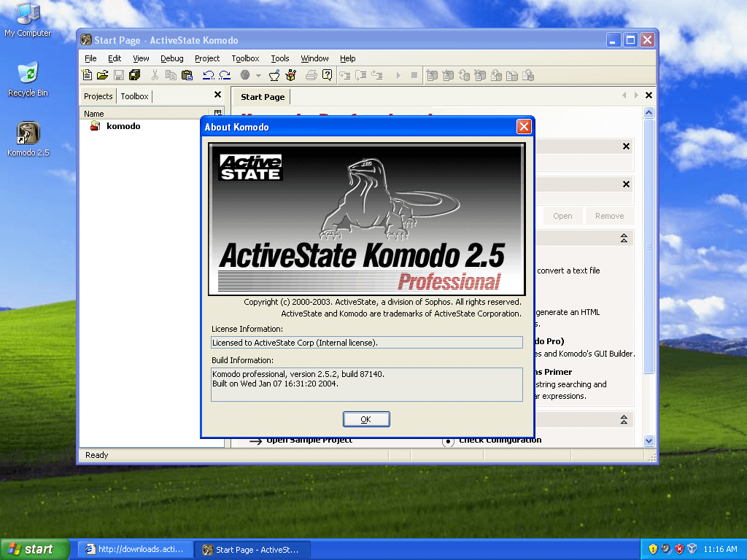Open the Help menu
The image size is (747, 560).
coord(348,58)
